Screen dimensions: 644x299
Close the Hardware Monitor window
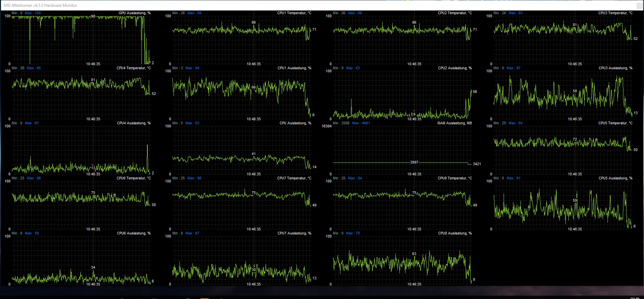[x=640, y=5]
